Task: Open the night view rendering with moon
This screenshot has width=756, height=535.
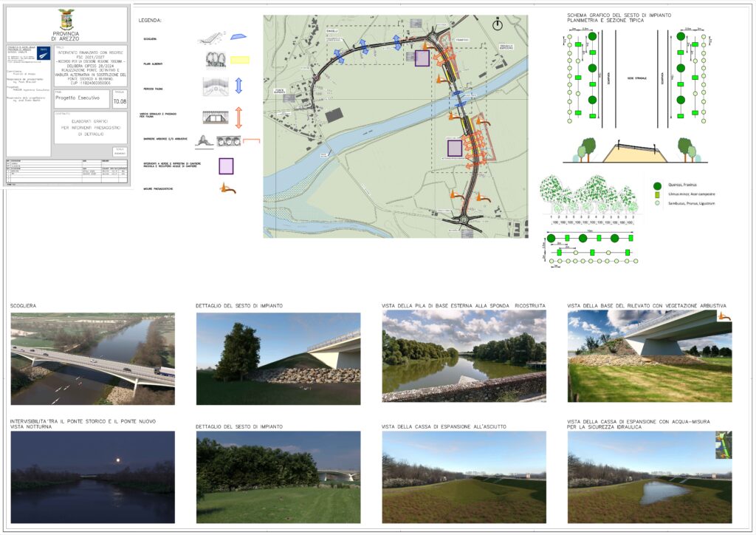Action: (92, 477)
